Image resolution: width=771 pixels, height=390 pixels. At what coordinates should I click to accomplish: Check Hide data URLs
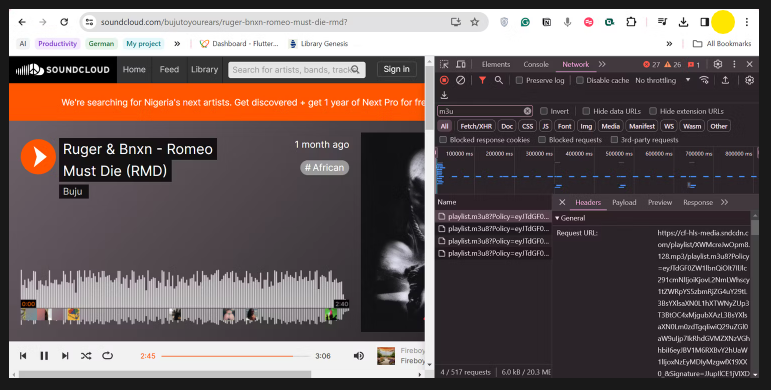[586, 111]
